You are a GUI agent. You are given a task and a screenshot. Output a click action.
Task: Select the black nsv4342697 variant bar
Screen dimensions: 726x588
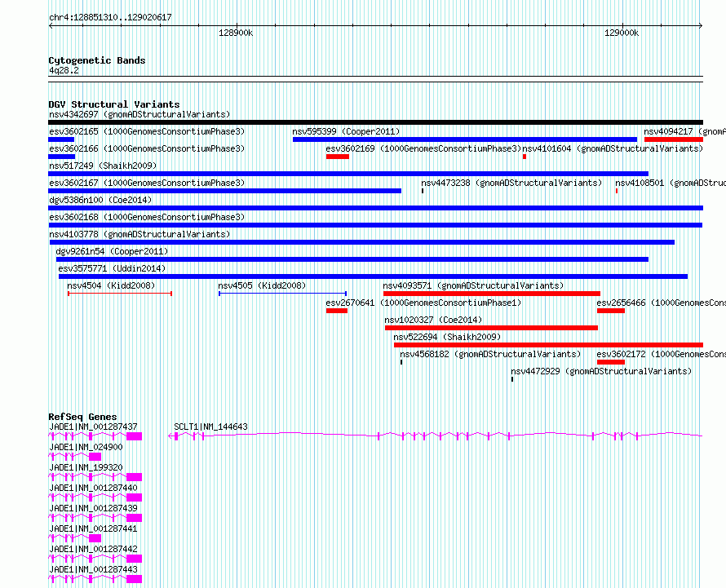pos(375,122)
